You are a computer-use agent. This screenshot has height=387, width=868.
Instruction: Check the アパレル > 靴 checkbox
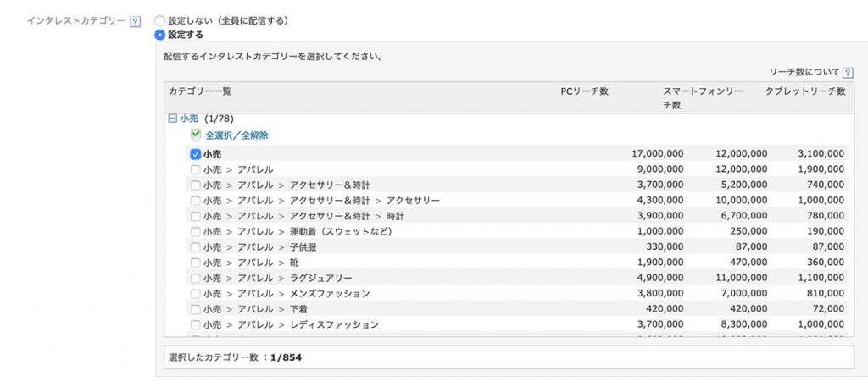tap(196, 263)
